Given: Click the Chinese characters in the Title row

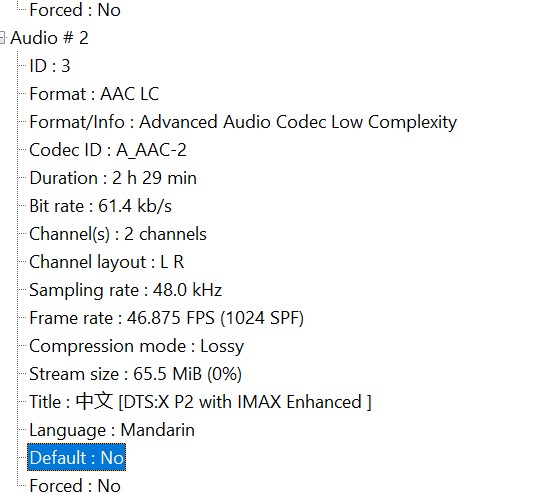Looking at the screenshot, I should pyautogui.click(x=95, y=402).
